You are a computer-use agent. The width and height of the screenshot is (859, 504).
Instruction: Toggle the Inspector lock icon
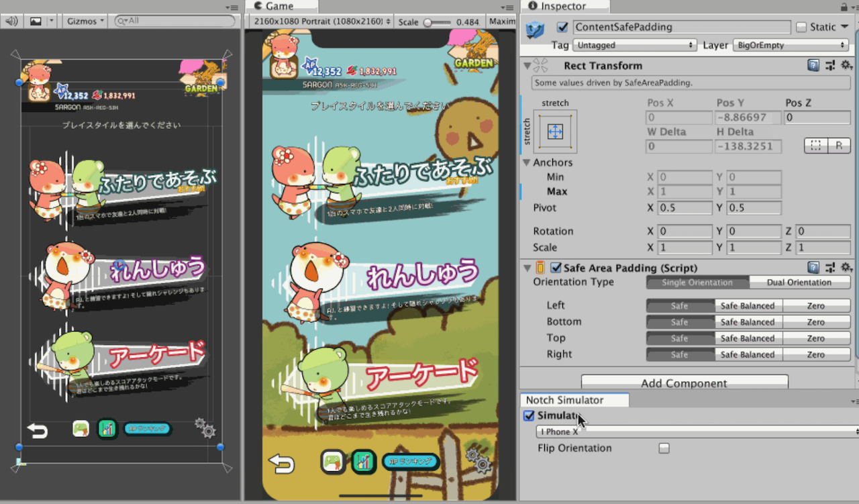[x=844, y=7]
